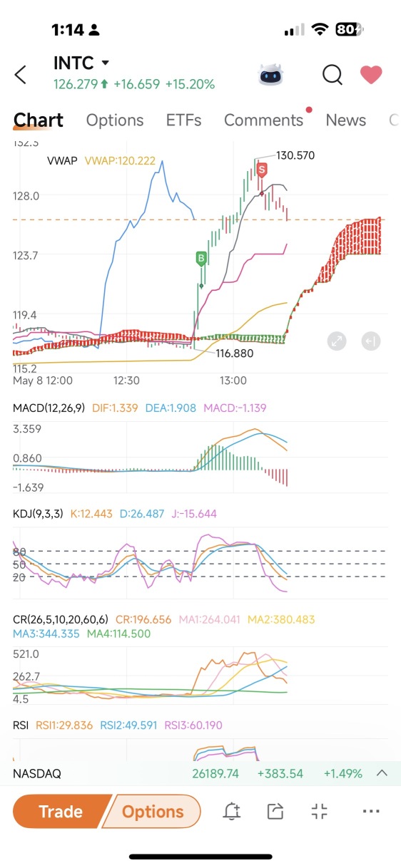Tap the orange Trade button
Image resolution: width=401 pixels, height=868 pixels.
coord(61,812)
